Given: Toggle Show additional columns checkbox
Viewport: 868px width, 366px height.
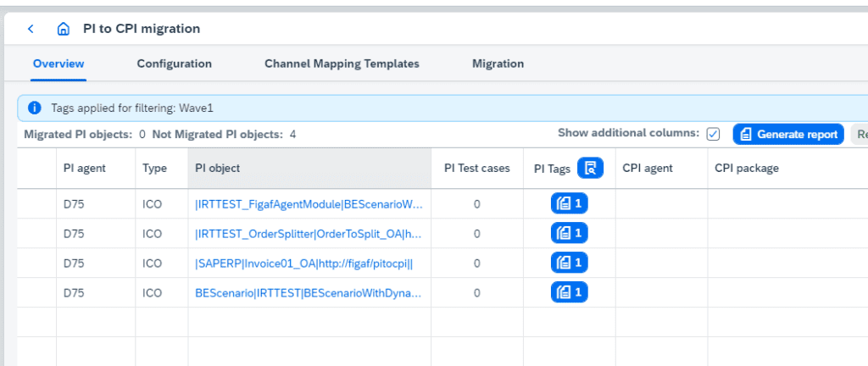Looking at the screenshot, I should (714, 135).
